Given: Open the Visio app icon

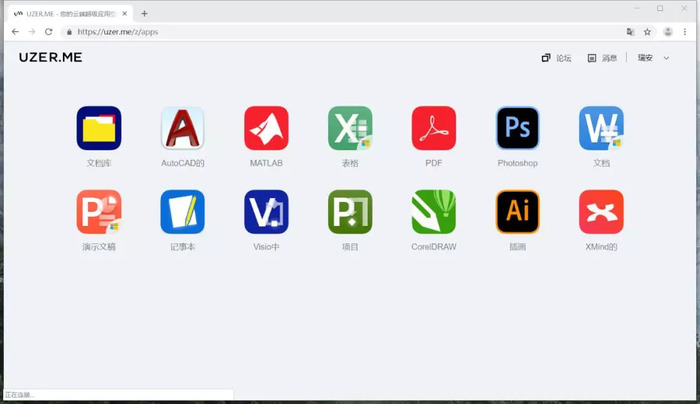Looking at the screenshot, I should coord(266,212).
